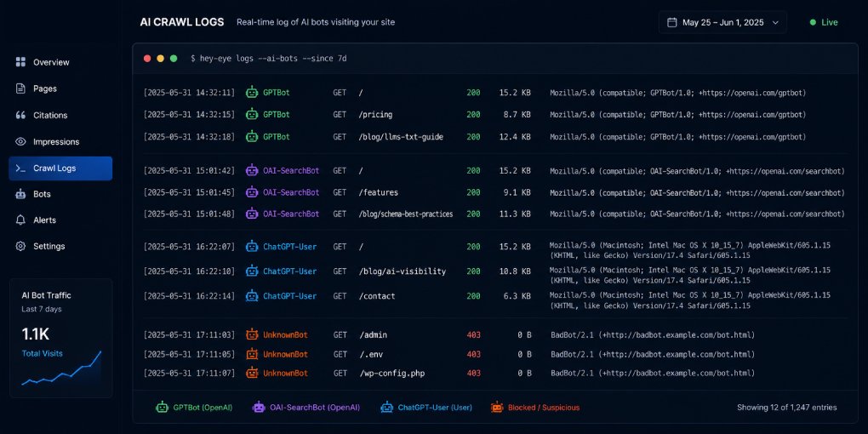Click the AI CRAWL LOGS heading
This screenshot has height=434, width=868.
tap(182, 22)
